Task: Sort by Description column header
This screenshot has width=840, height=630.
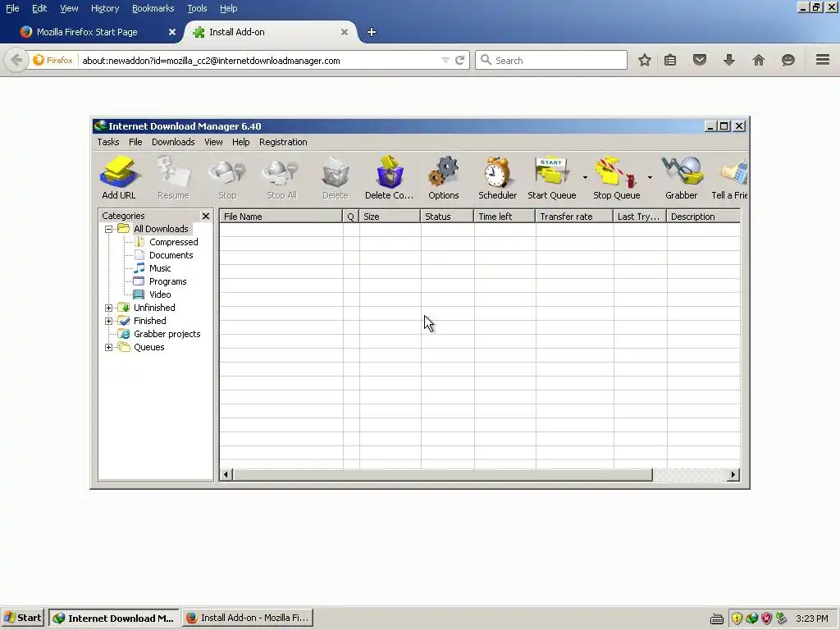Action: [703, 217]
